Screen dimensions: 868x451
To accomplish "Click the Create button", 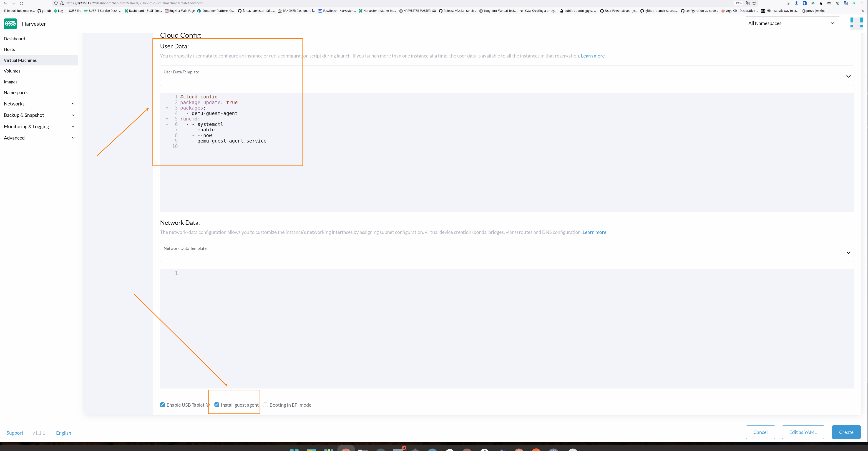I will pyautogui.click(x=846, y=432).
